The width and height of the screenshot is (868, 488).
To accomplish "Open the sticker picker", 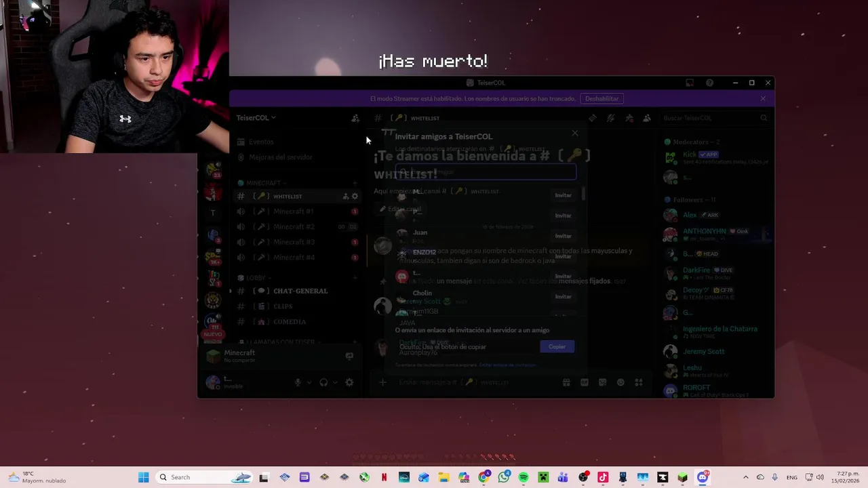I will point(602,383).
